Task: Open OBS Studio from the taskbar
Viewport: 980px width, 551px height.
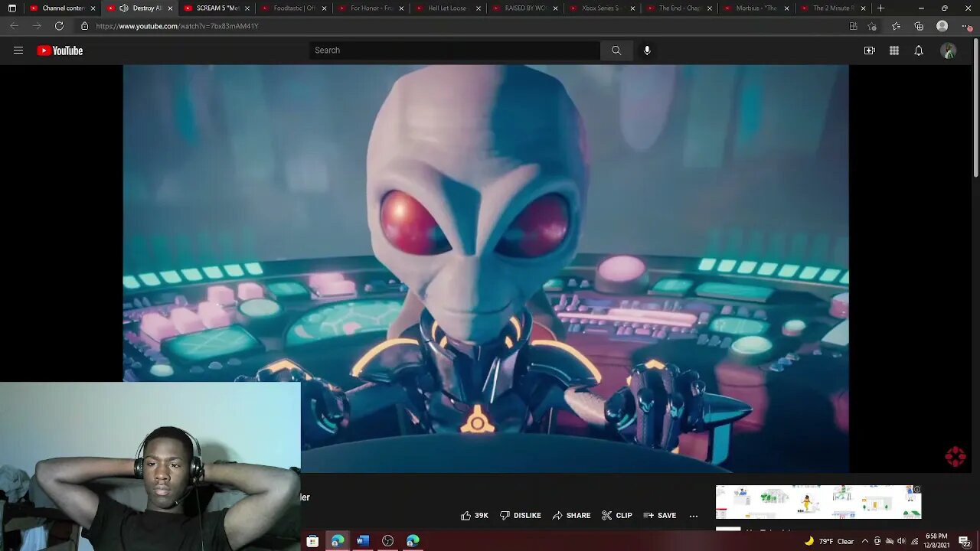Action: point(388,541)
